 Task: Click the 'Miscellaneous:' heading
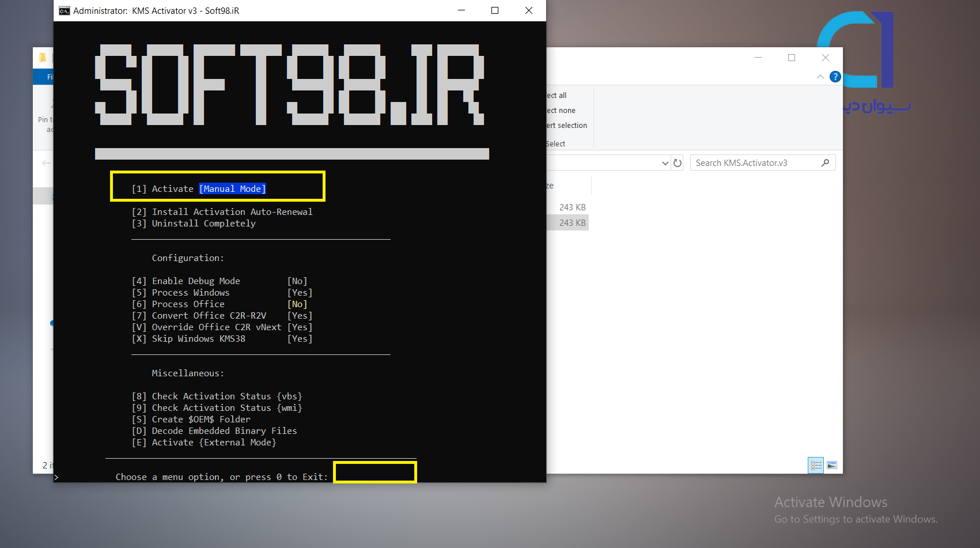[188, 373]
